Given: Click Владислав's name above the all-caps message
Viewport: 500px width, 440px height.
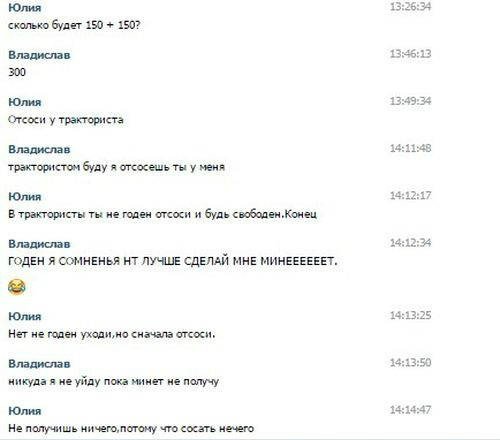Looking at the screenshot, I should [39, 244].
